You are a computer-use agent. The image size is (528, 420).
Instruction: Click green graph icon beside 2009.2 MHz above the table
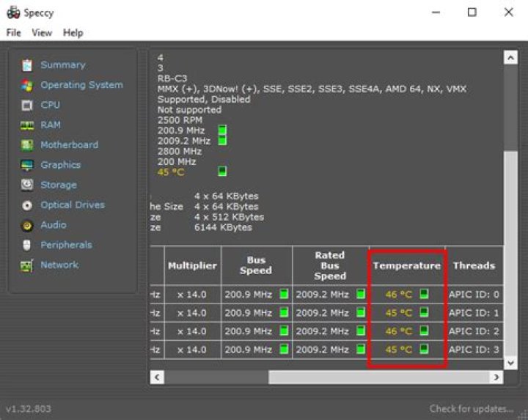coord(223,140)
